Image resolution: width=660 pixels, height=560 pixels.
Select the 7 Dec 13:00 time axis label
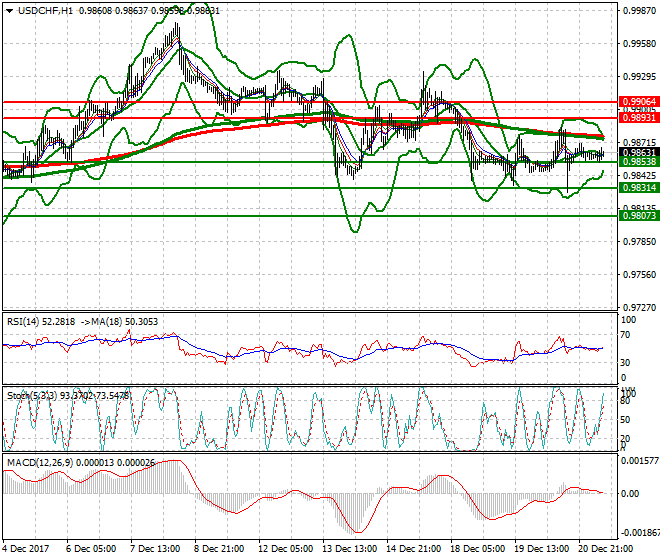tap(155, 549)
